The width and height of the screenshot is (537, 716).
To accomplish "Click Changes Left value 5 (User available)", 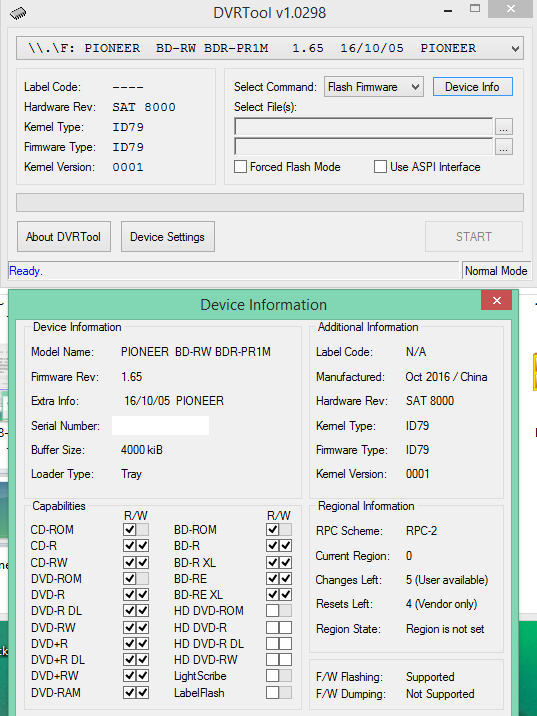I will tap(447, 580).
